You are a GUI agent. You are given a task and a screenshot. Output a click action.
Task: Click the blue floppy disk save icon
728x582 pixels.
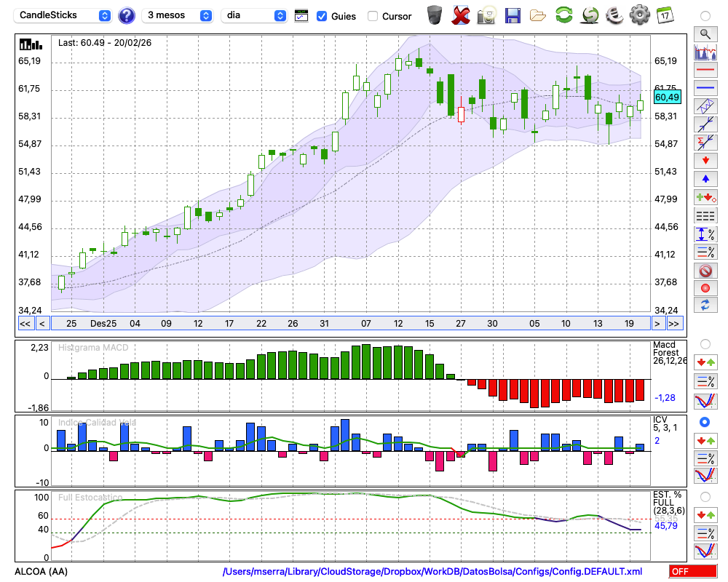click(x=513, y=15)
